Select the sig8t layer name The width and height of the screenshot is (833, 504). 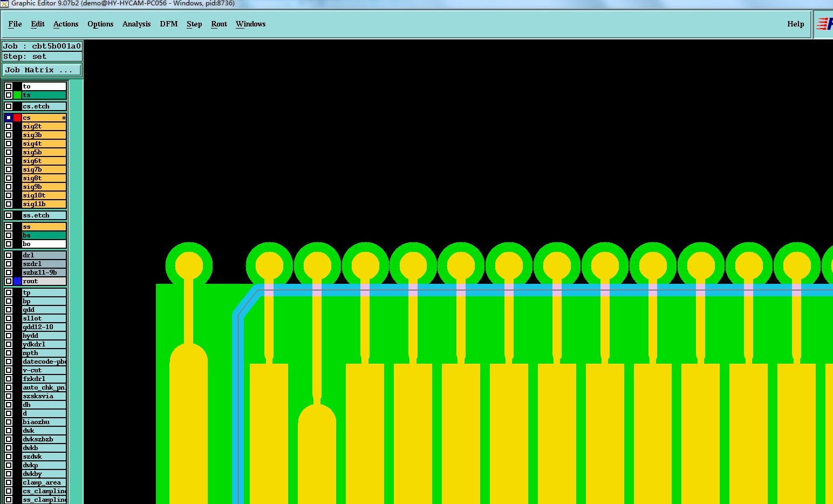tap(44, 178)
